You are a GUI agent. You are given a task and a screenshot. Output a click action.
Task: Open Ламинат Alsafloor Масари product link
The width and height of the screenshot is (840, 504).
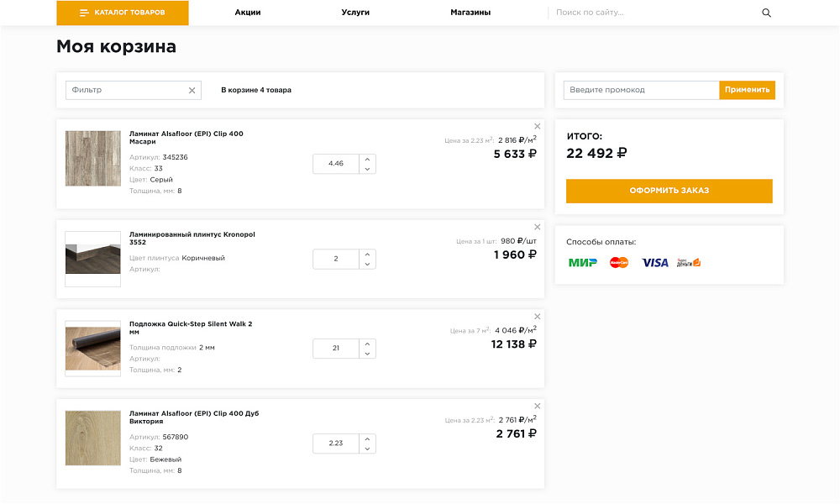186,138
